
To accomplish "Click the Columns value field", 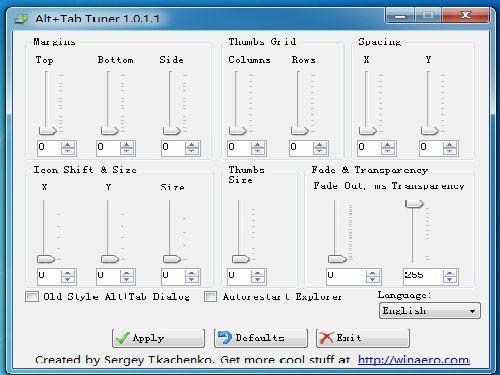I will [239, 148].
